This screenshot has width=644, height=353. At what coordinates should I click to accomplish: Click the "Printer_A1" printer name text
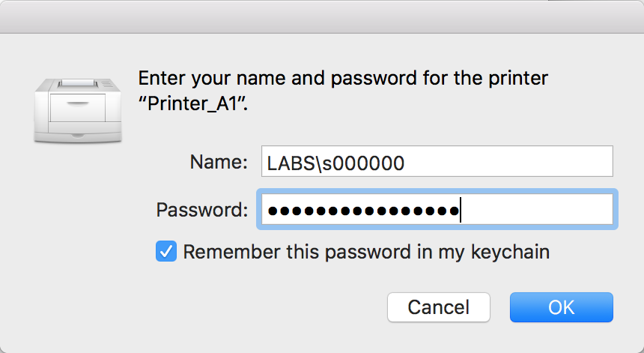tap(193, 103)
